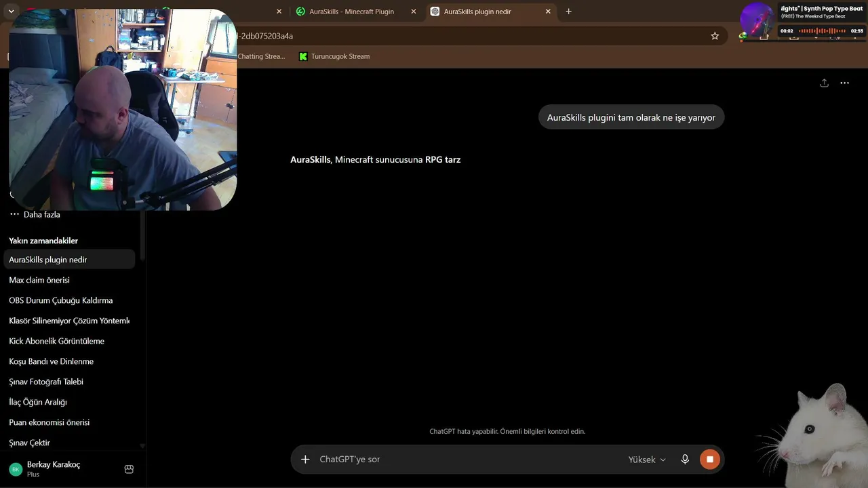
Task: Open the chat's three-dot options menu
Action: click(844, 83)
